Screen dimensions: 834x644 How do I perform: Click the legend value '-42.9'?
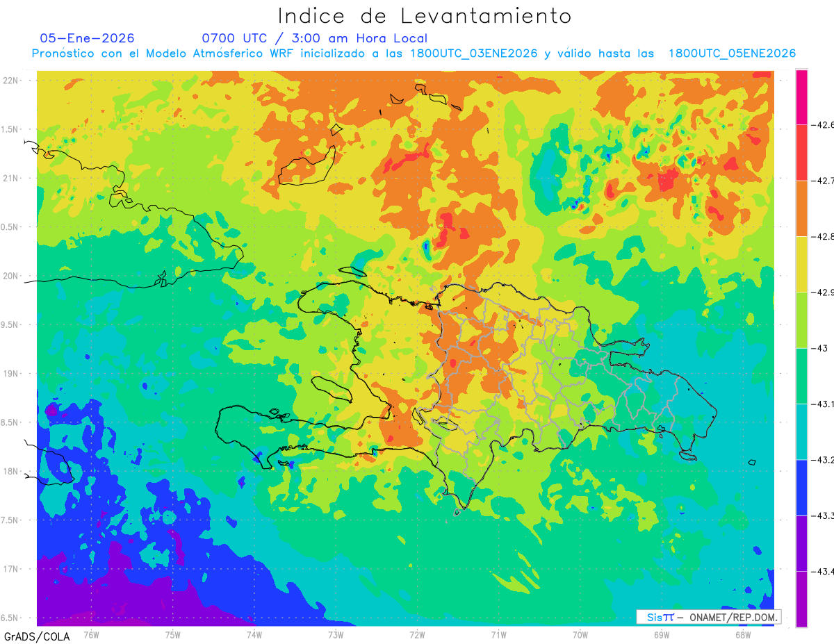822,292
